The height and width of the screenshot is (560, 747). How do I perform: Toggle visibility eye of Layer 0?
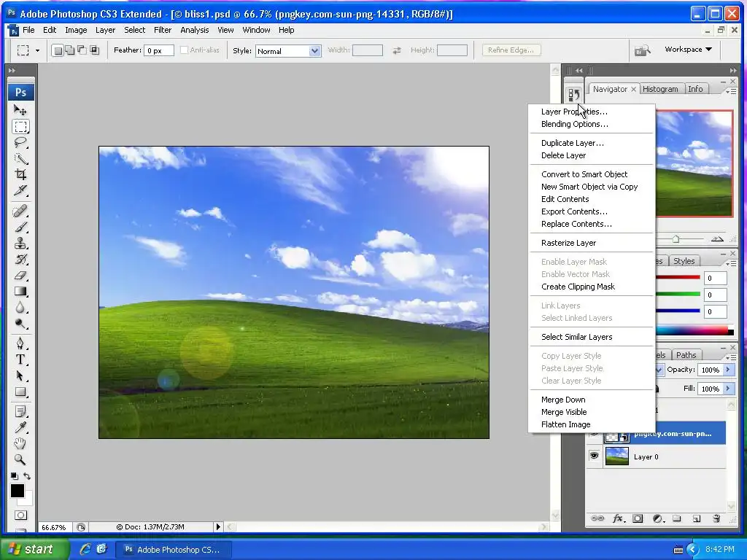(594, 456)
